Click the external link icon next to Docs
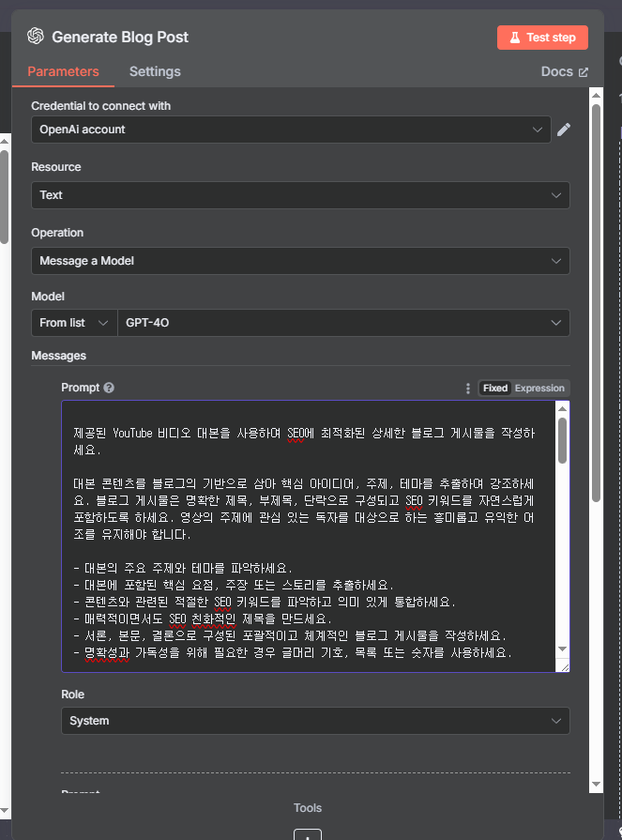622x840 pixels. (583, 71)
